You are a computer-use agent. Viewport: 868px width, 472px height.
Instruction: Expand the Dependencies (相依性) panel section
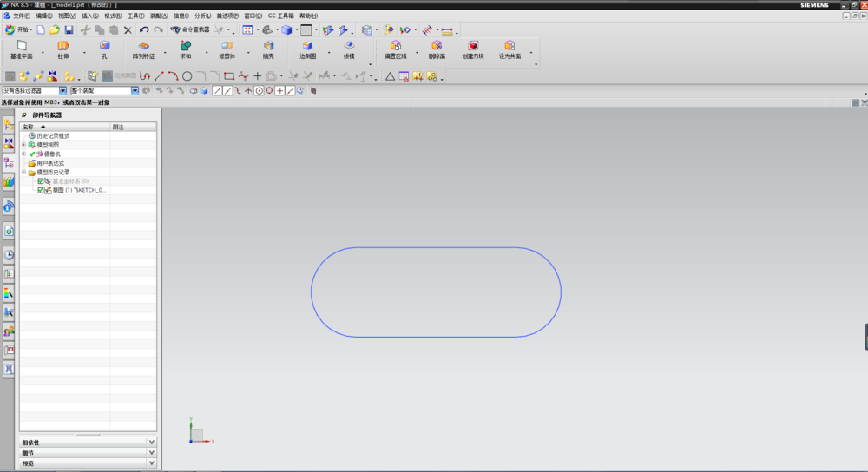[x=152, y=442]
